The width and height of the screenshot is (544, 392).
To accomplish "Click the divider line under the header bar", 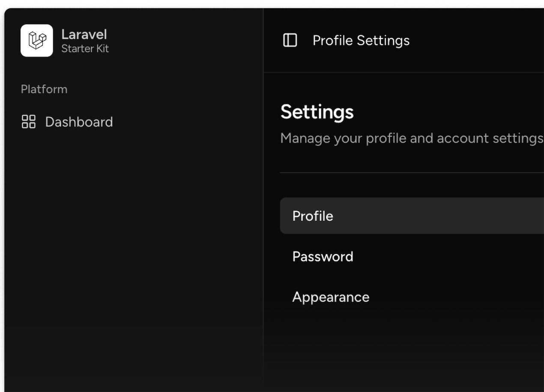I will point(403,72).
